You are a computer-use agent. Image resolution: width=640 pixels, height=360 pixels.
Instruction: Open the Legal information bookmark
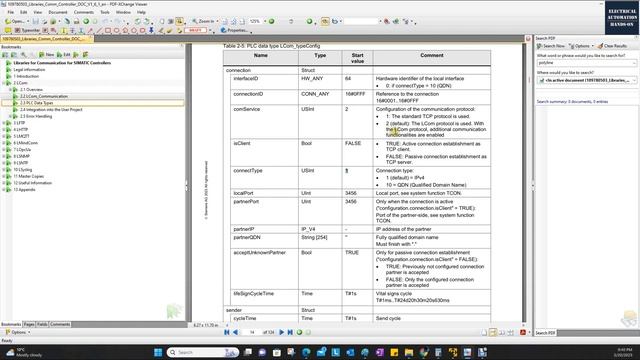coord(29,69)
